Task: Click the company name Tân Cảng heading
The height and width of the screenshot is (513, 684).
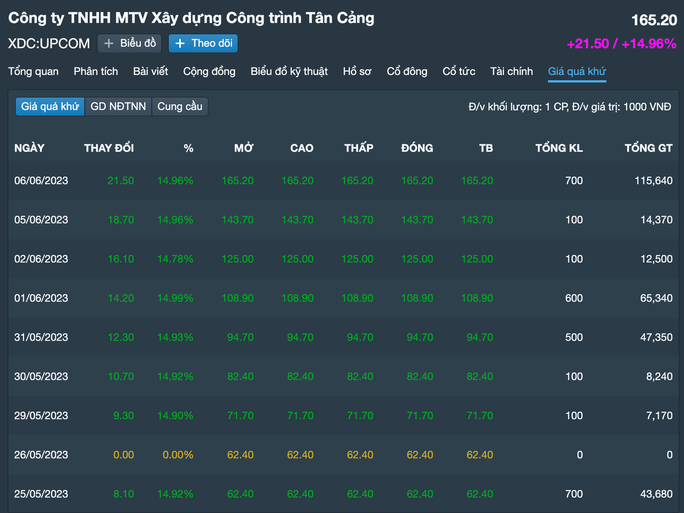Action: pos(191,18)
